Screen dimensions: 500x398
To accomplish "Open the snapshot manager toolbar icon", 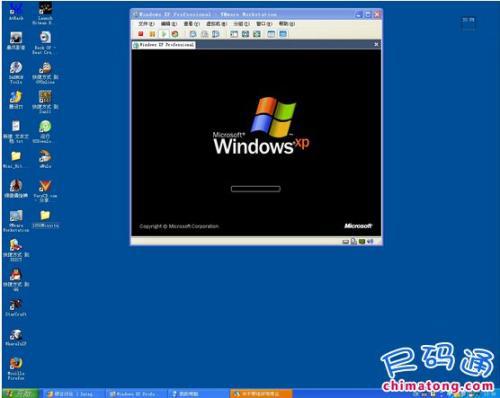I will [216, 34].
